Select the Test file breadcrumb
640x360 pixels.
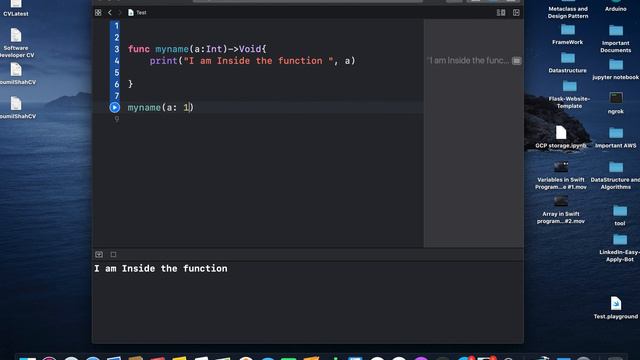click(x=137, y=13)
